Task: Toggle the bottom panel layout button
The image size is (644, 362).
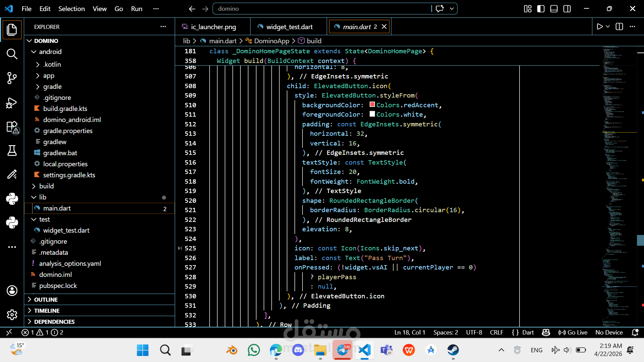Action: [x=554, y=9]
